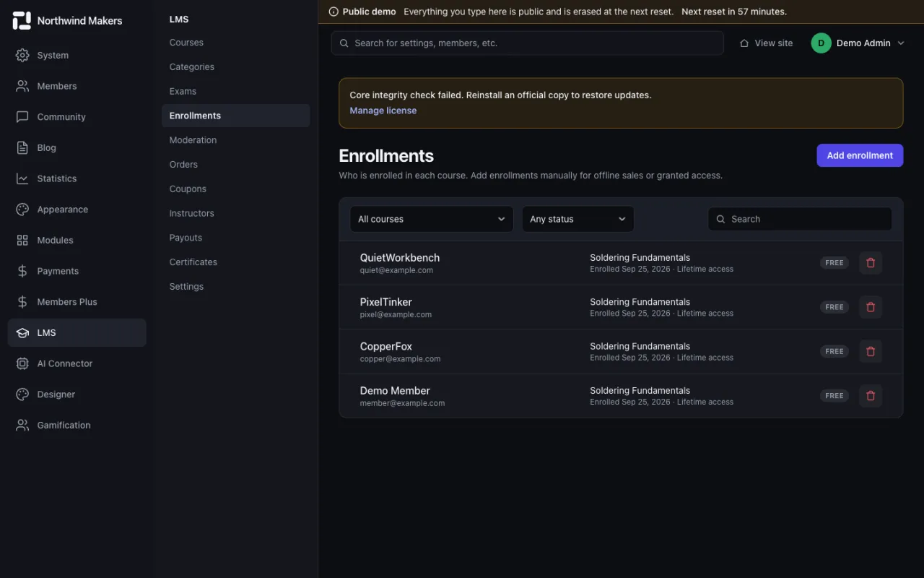The image size is (924, 578).
Task: Open Appearance via its palette icon
Action: 22,210
